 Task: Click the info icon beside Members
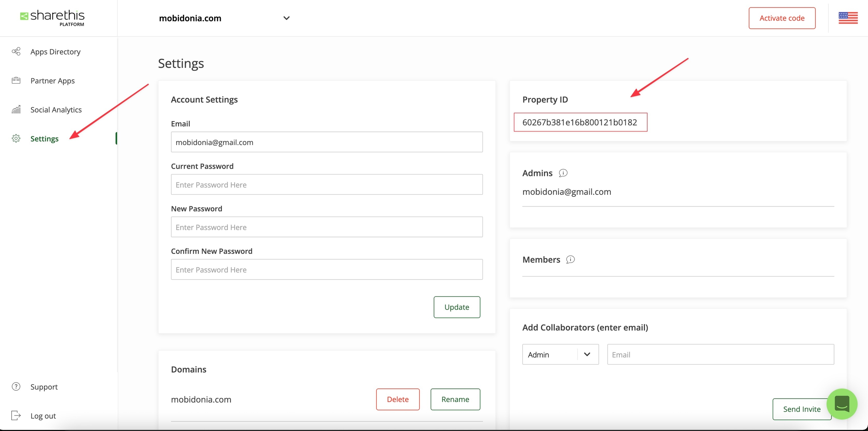tap(570, 260)
